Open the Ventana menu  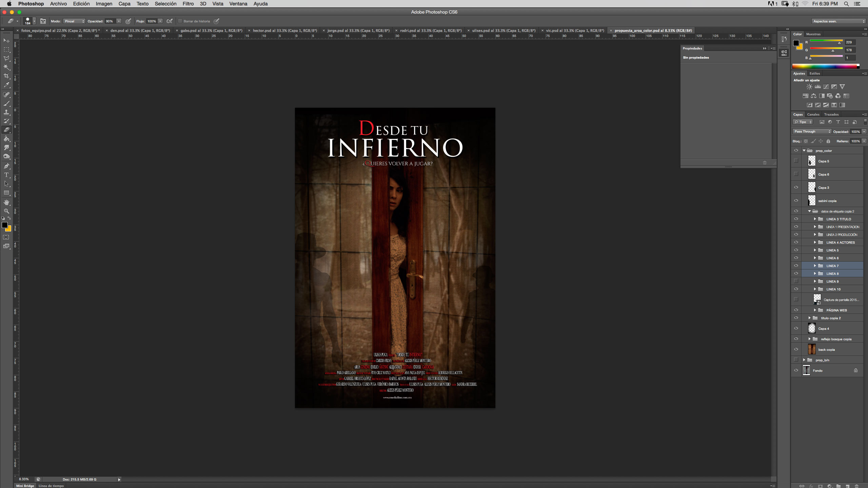[x=238, y=4]
